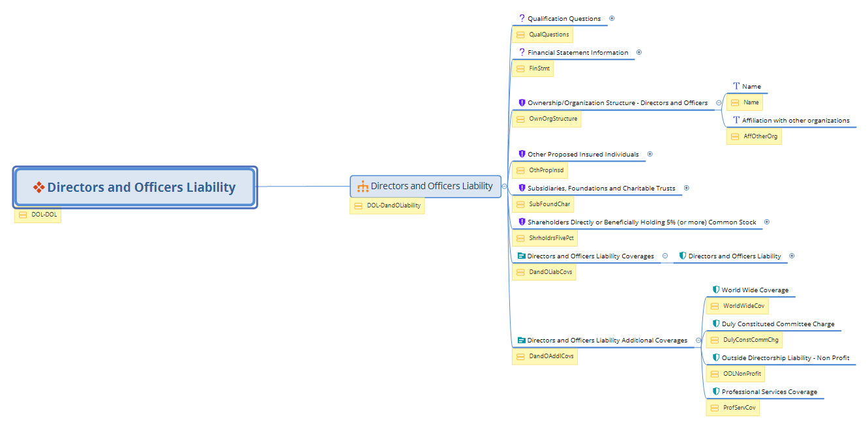Expand Subsidiaries, Foundations and Charitable Trusts

pyautogui.click(x=686, y=188)
